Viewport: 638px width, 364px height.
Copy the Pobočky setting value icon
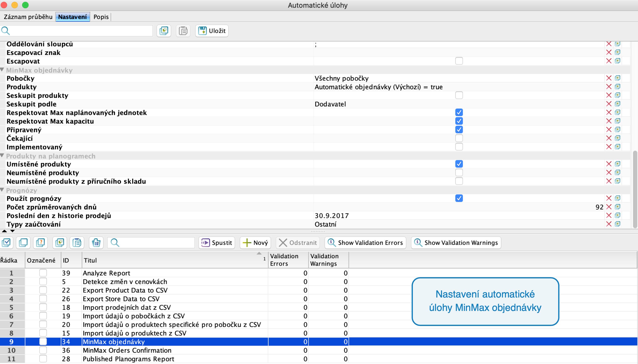pyautogui.click(x=617, y=78)
